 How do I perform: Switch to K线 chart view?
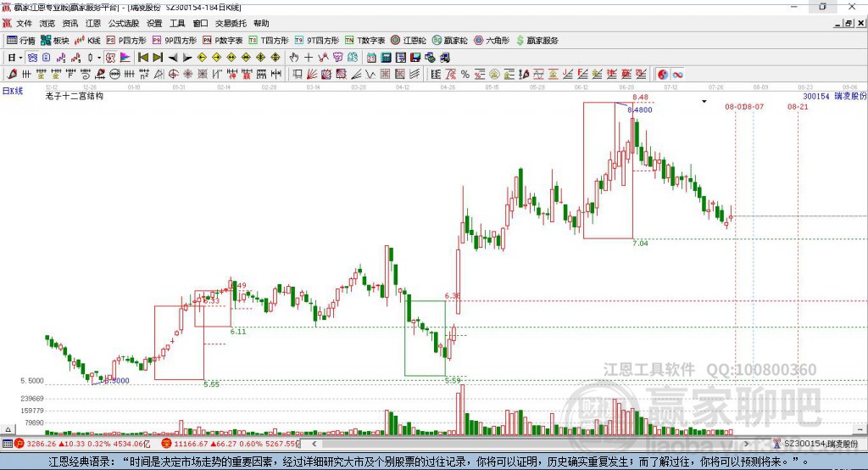click(87, 41)
